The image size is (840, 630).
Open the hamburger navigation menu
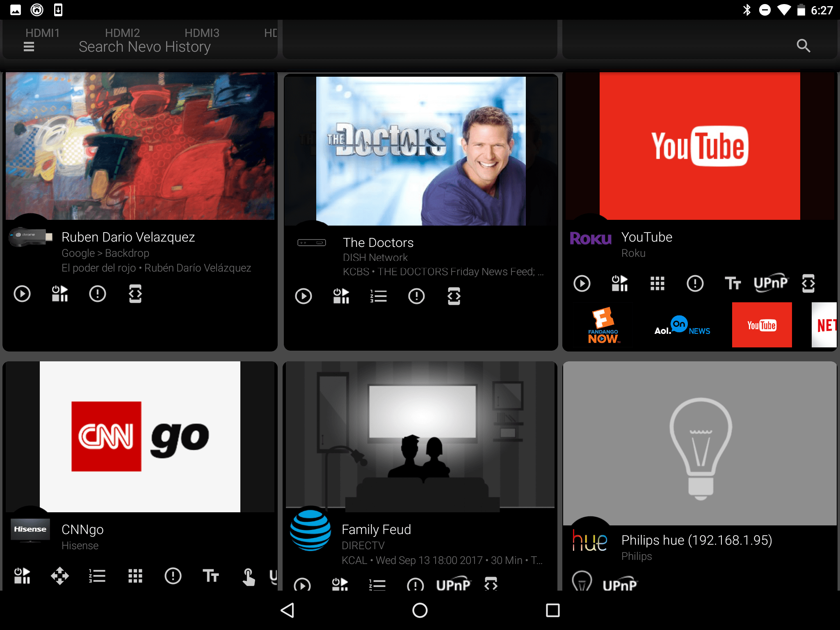pyautogui.click(x=29, y=47)
